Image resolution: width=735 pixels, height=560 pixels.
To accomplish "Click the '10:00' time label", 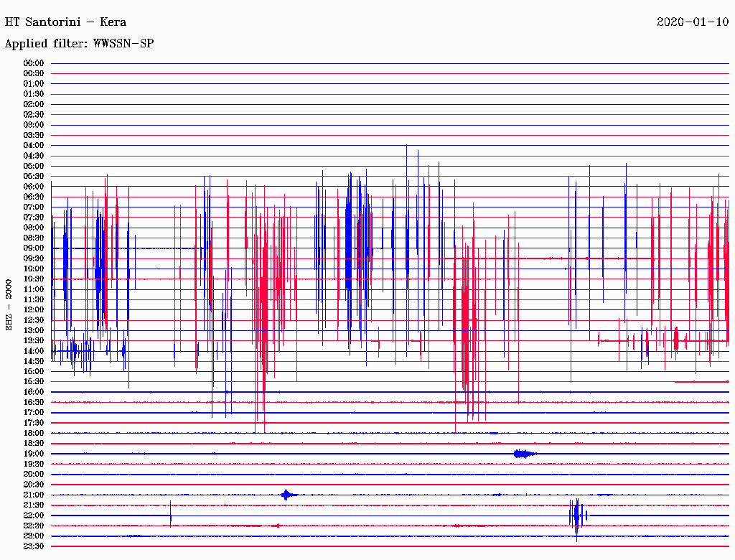I will pyautogui.click(x=34, y=269).
